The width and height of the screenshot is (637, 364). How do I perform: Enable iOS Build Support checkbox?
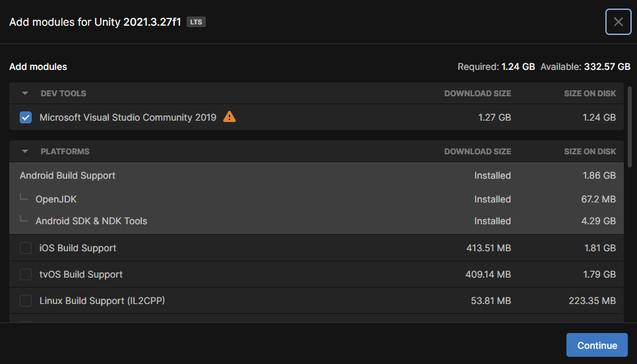(x=26, y=248)
